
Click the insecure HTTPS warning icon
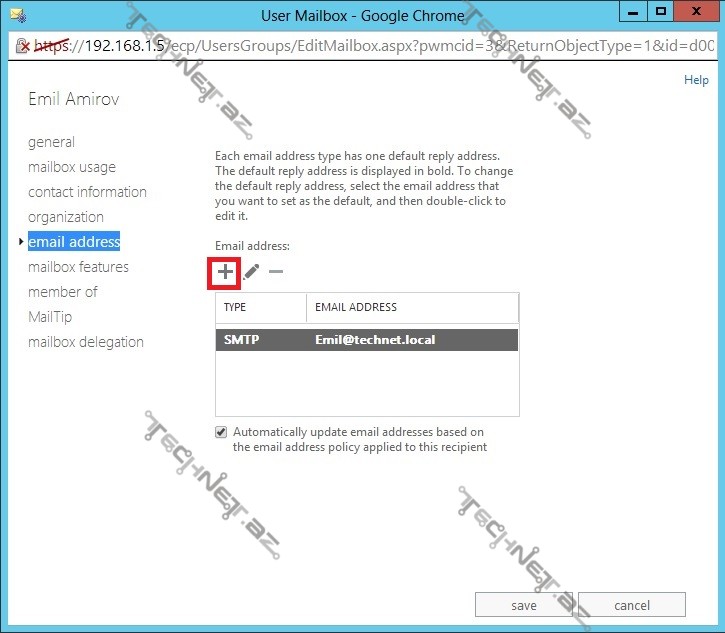(20, 46)
